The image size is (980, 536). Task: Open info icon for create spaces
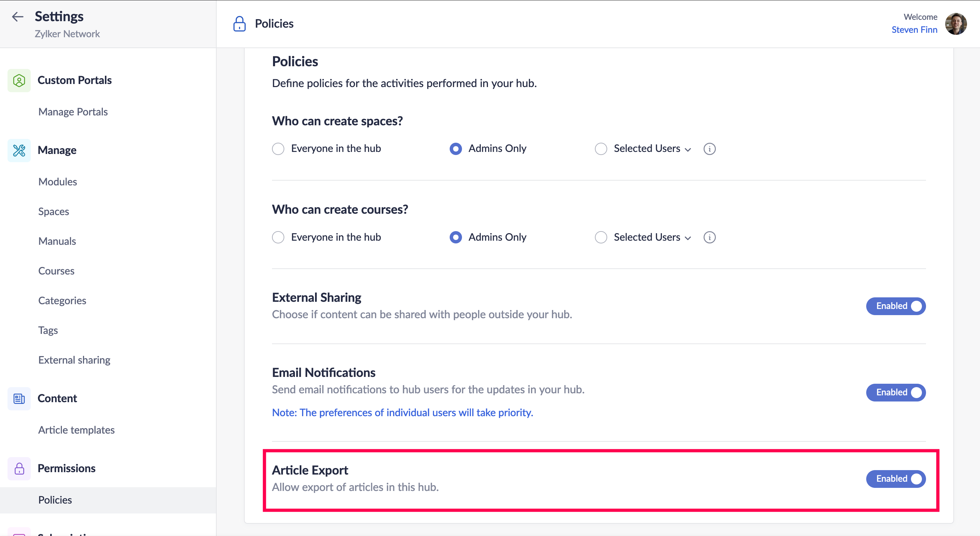709,149
